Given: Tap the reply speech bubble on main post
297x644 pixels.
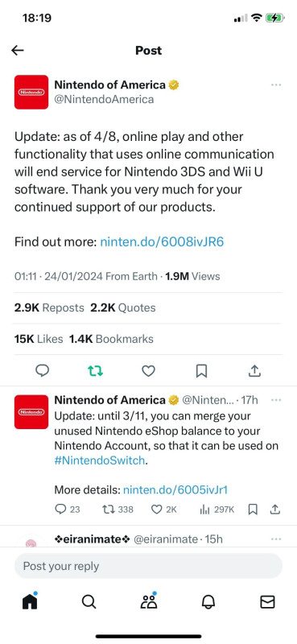Looking at the screenshot, I should pyautogui.click(x=43, y=371).
